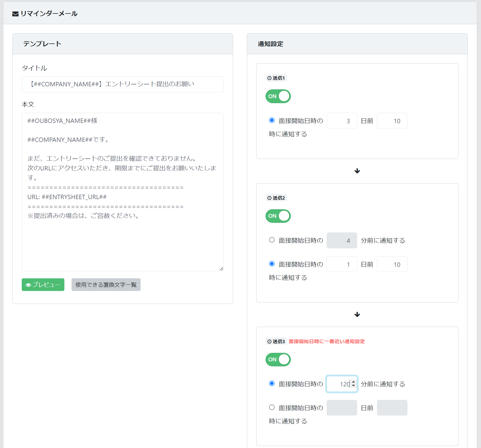Viewport: 481px width, 448px height.
Task: Click 分前に通知する text in 送信3
Action: [x=383, y=384]
